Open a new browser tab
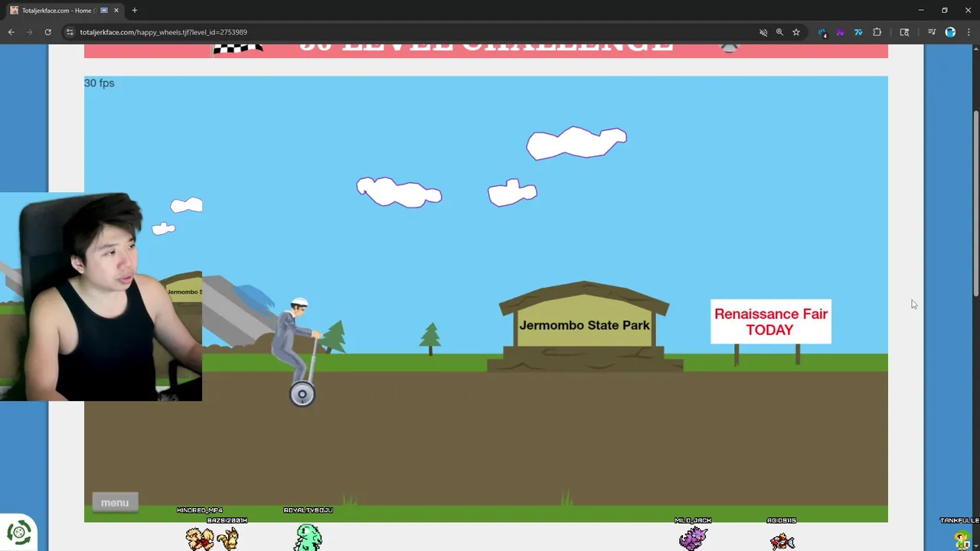 (x=134, y=11)
